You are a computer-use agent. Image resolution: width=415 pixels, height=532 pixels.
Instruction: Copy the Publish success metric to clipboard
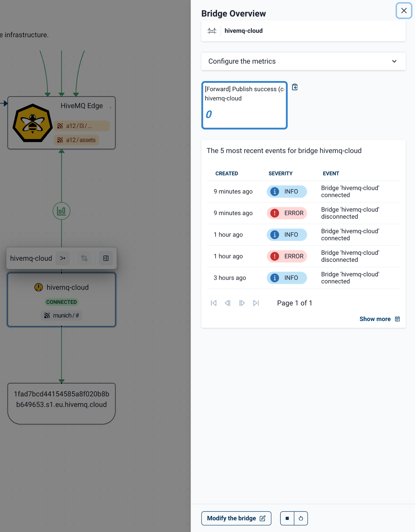point(295,87)
